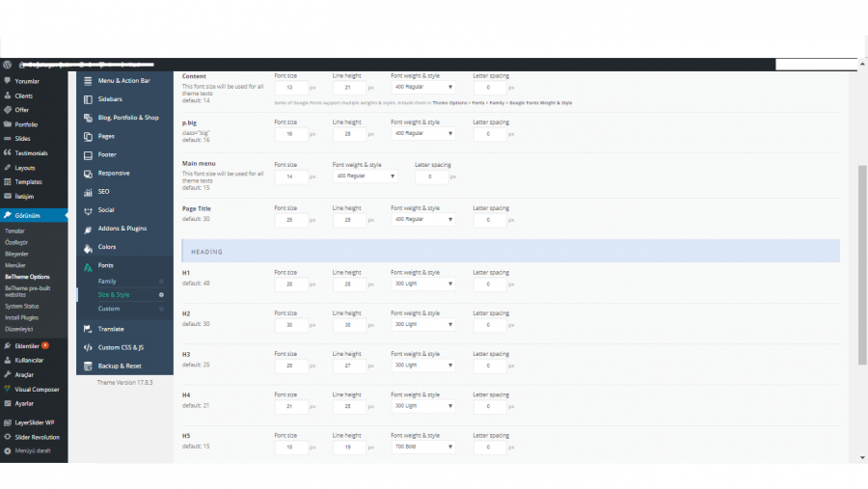Click Page Title font size input
This screenshot has width=868, height=489.
pyautogui.click(x=291, y=220)
